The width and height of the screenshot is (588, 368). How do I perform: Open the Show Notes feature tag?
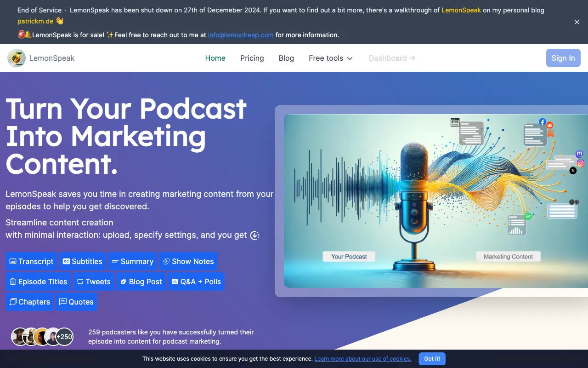coord(188,261)
